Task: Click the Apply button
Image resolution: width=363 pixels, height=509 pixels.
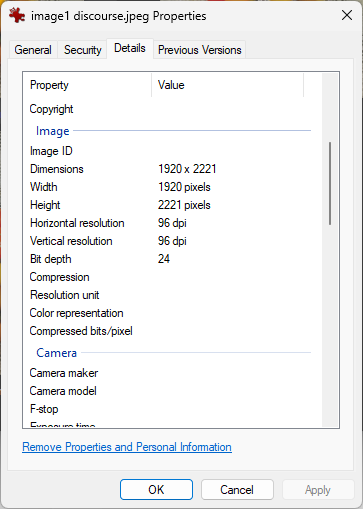Action: pyautogui.click(x=318, y=490)
